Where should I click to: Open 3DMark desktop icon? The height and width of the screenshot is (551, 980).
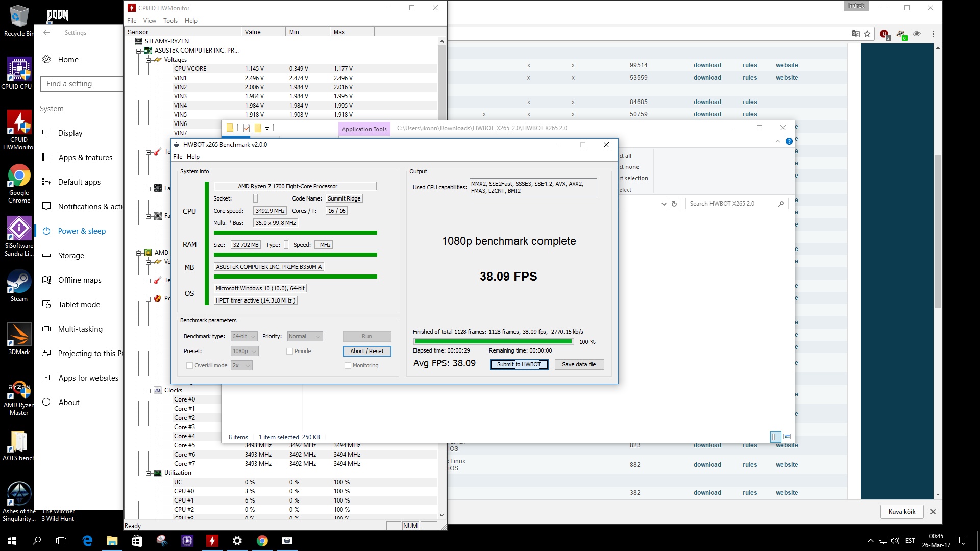coord(19,339)
